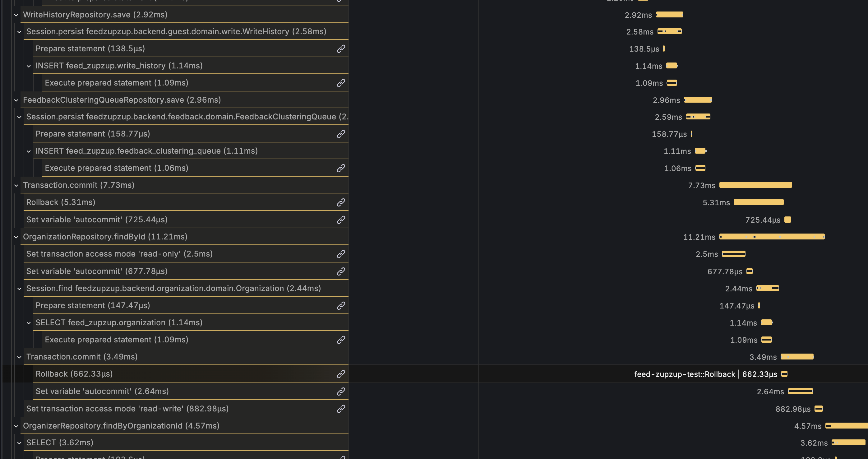Select span name "Execute prepared statement (1.06ms)"

pos(117,168)
